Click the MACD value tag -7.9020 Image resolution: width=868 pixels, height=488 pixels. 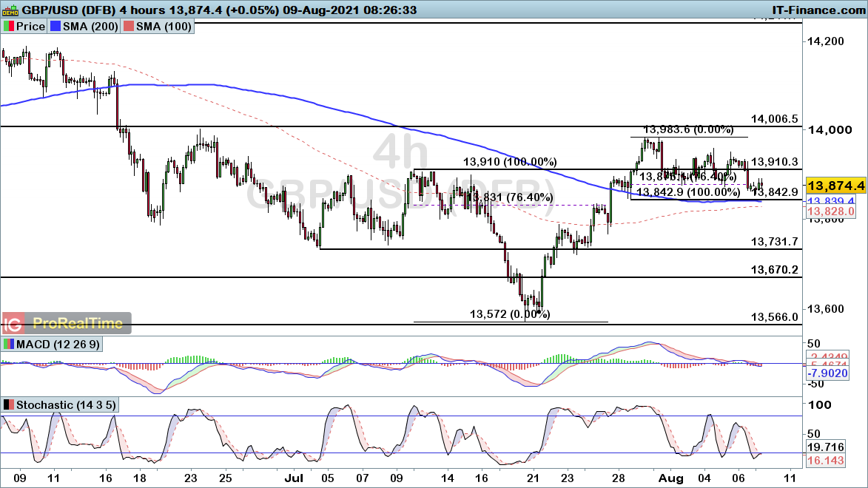tap(827, 373)
